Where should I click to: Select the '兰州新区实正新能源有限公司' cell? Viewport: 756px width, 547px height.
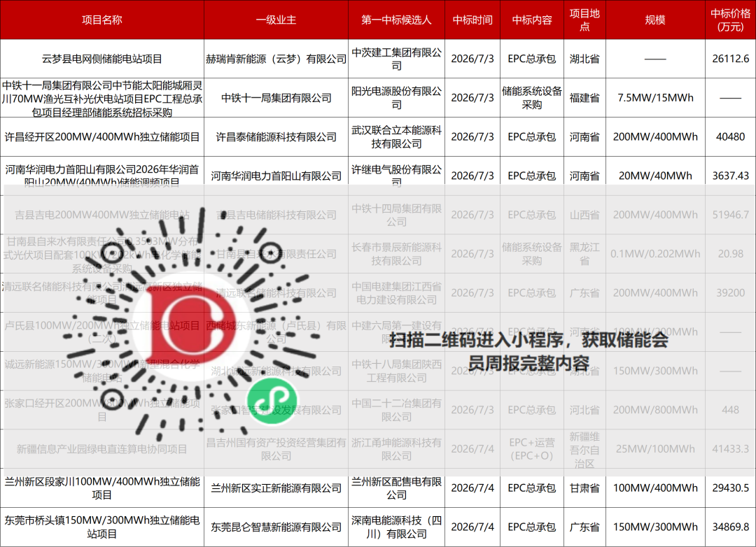pos(276,488)
